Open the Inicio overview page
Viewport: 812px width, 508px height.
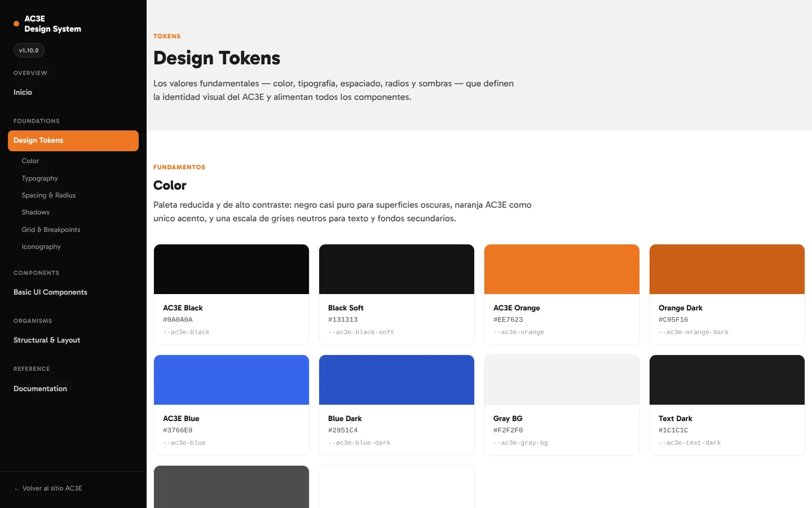pyautogui.click(x=23, y=92)
